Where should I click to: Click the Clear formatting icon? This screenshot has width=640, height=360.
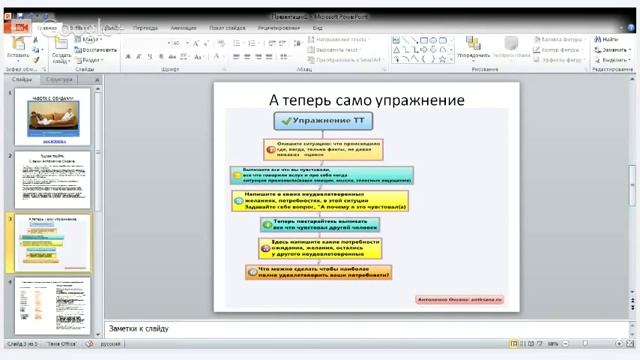tap(221, 43)
